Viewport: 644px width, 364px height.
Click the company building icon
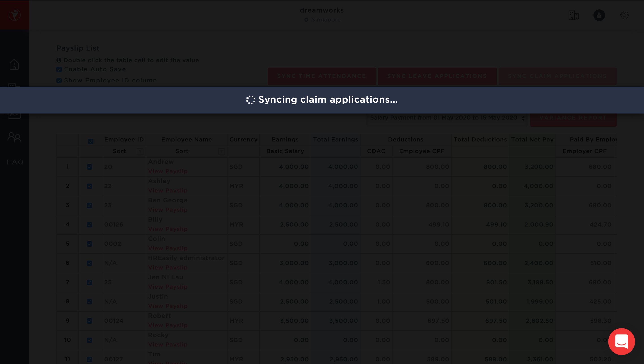pyautogui.click(x=574, y=15)
